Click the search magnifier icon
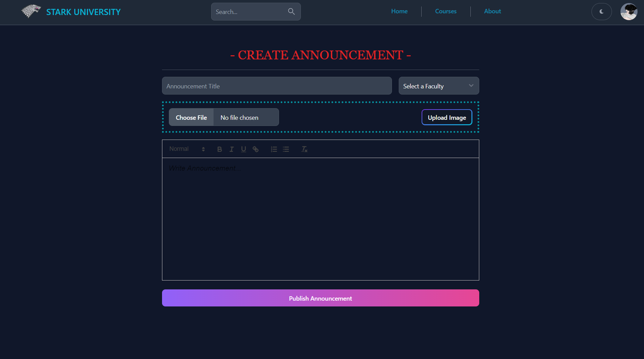644x359 pixels. point(291,11)
